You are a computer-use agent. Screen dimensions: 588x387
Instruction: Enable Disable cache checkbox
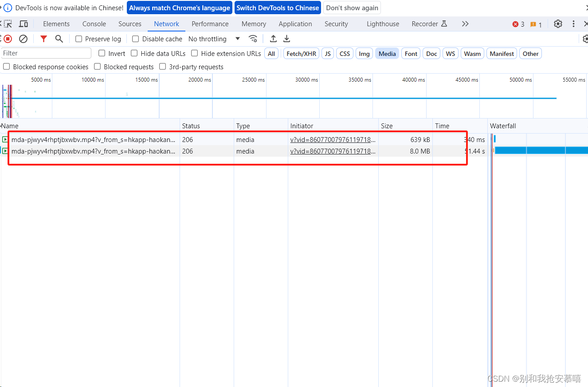point(136,39)
